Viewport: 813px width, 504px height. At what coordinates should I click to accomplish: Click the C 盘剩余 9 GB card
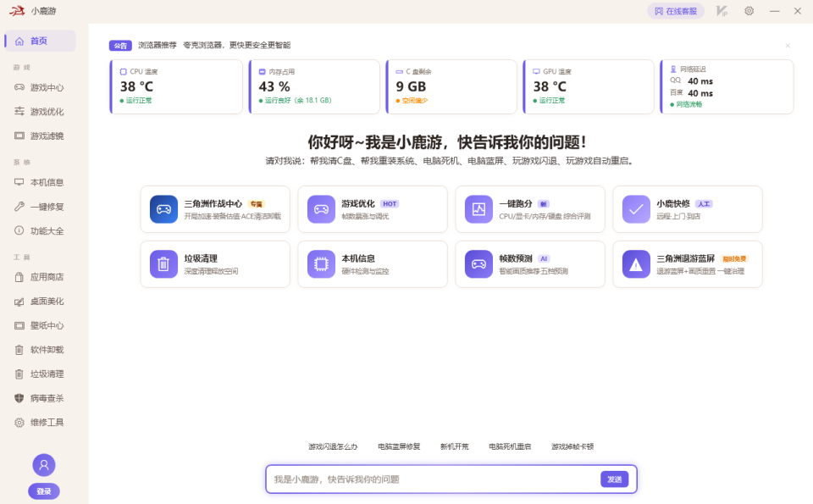[451, 86]
